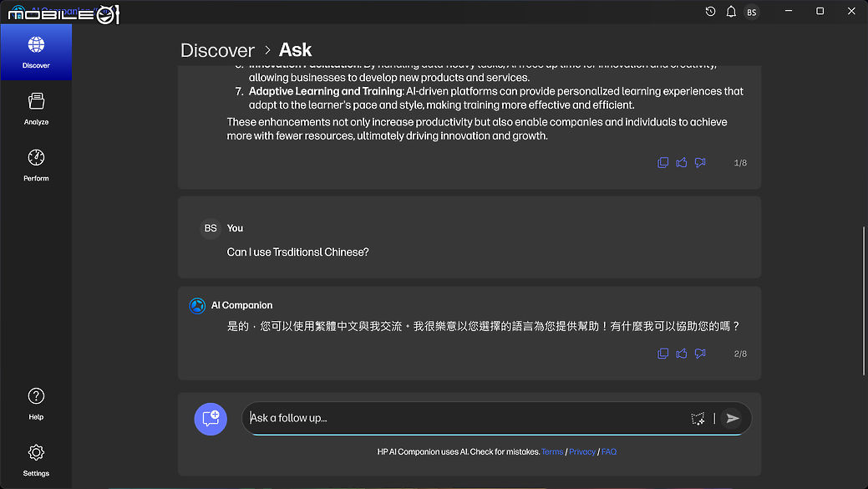Open the Perform section
868x489 pixels.
pos(36,165)
